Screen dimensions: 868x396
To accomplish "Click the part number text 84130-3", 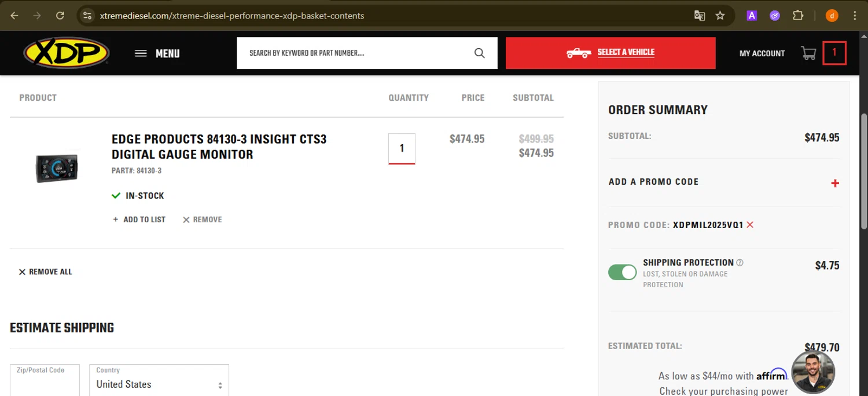I will (x=137, y=171).
